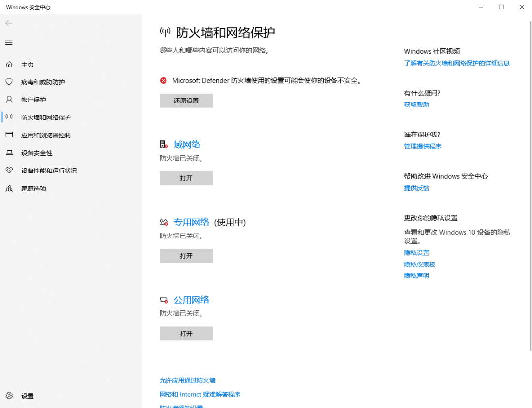Open the 域网络 link
Image resolution: width=532 pixels, height=408 pixels.
point(187,144)
